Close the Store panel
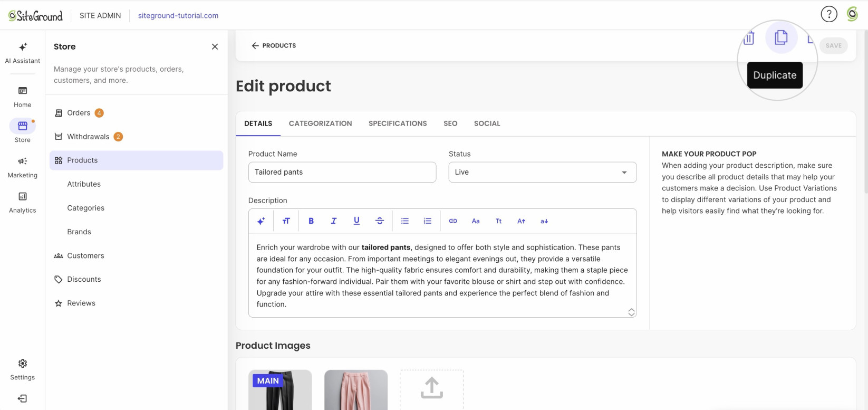 215,46
